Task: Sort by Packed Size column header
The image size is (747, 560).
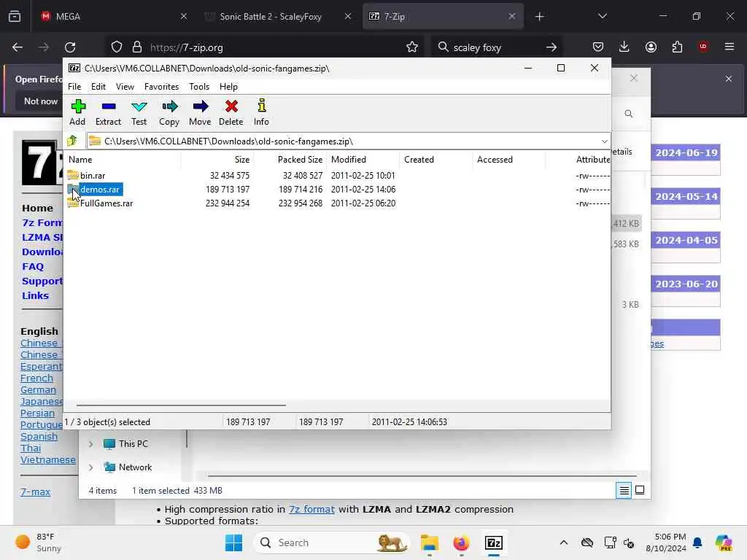Action: [x=290, y=160]
